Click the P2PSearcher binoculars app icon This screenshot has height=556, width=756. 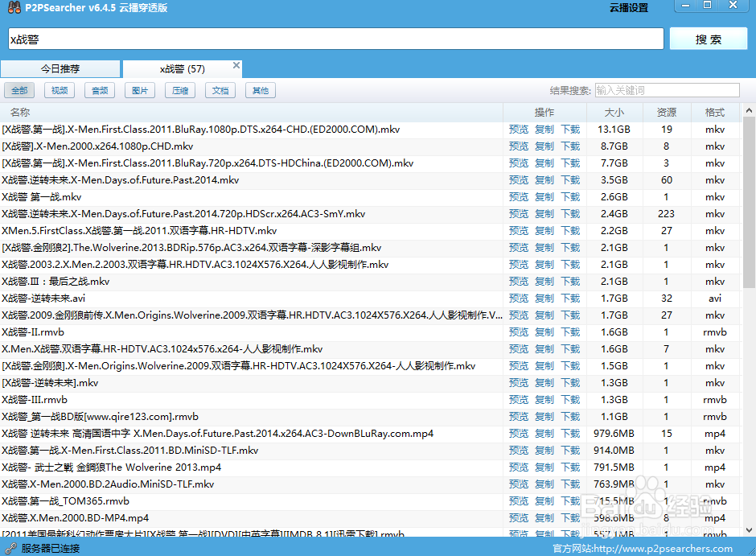[x=14, y=7]
